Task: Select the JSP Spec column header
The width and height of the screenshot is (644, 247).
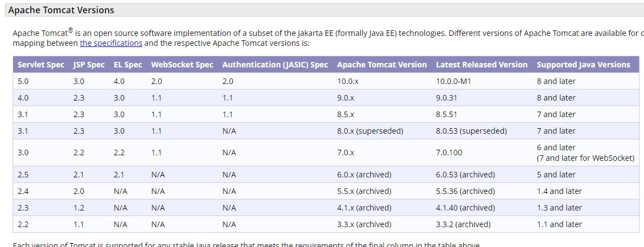Action: [89, 65]
